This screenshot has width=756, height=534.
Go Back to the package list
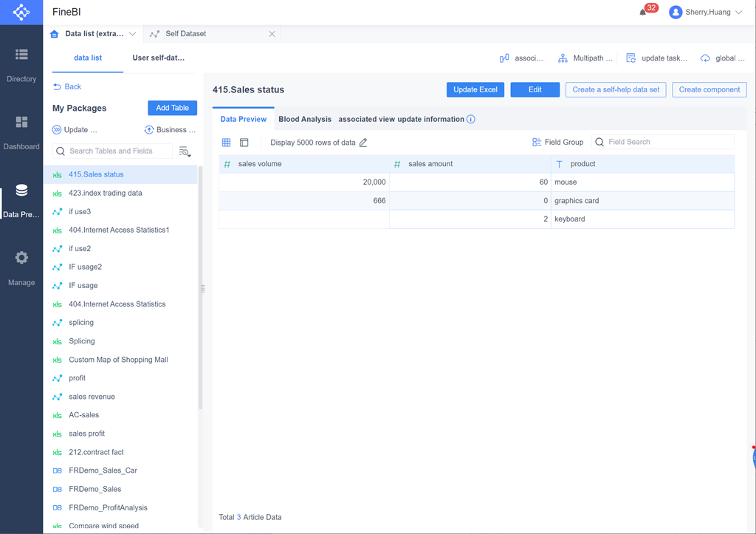pos(67,87)
